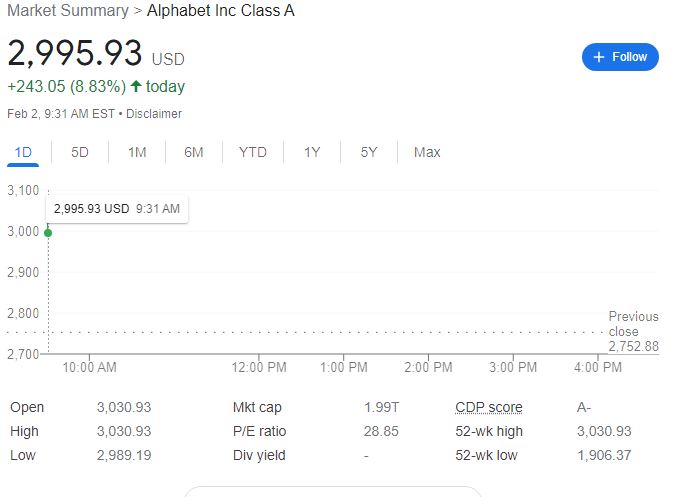Click the Alphabet Inc Class A title
This screenshot has height=497, width=686.
coord(221,11)
